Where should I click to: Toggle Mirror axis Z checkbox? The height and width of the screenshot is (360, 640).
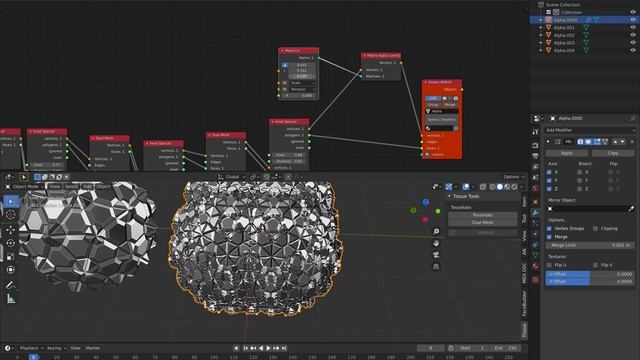pyautogui.click(x=549, y=189)
